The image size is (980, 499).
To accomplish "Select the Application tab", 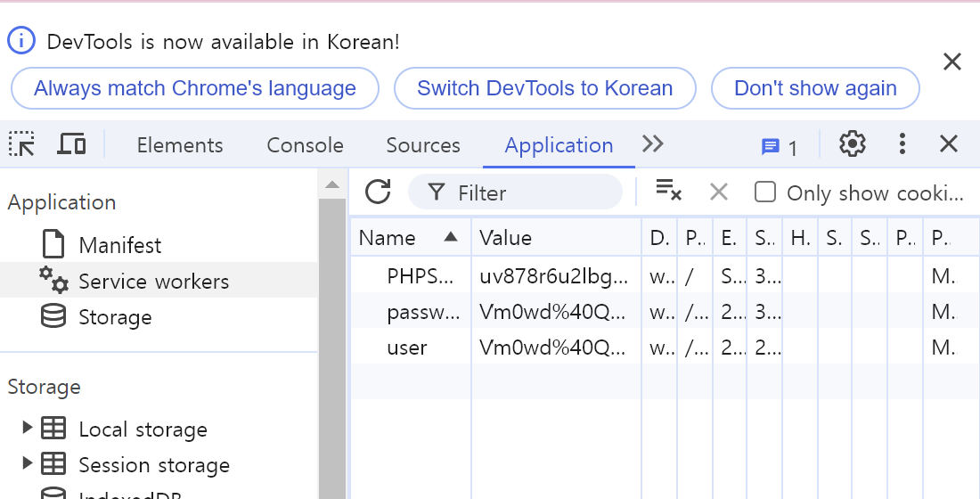I will click(559, 145).
